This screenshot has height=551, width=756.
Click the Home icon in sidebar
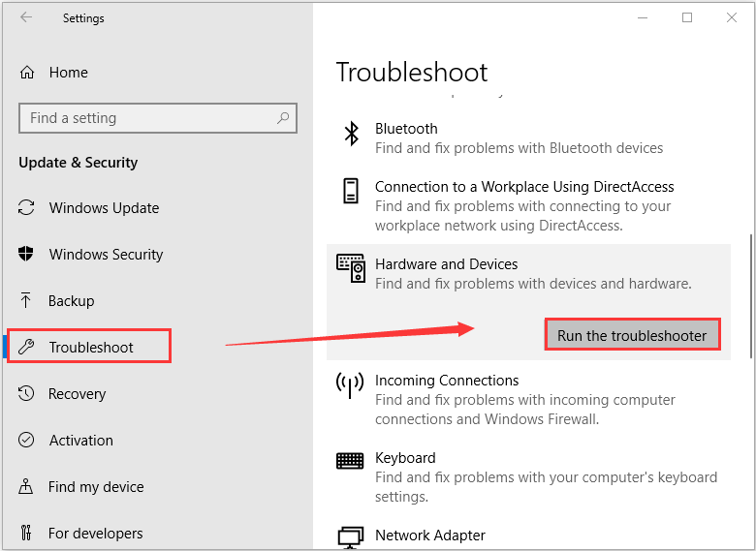[27, 73]
